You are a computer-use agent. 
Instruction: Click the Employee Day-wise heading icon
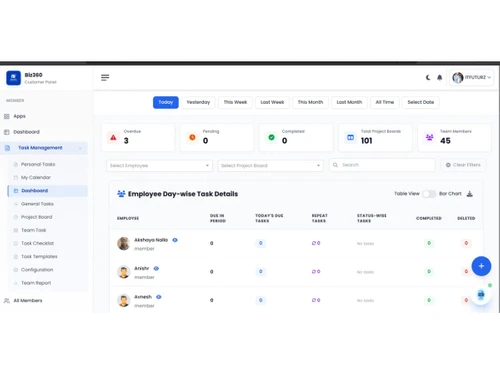tap(121, 194)
